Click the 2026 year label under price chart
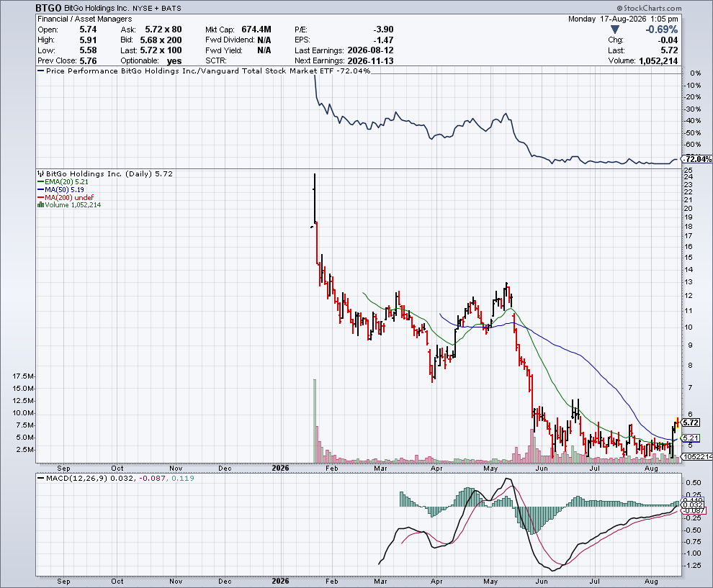The width and height of the screenshot is (713, 588). point(281,468)
